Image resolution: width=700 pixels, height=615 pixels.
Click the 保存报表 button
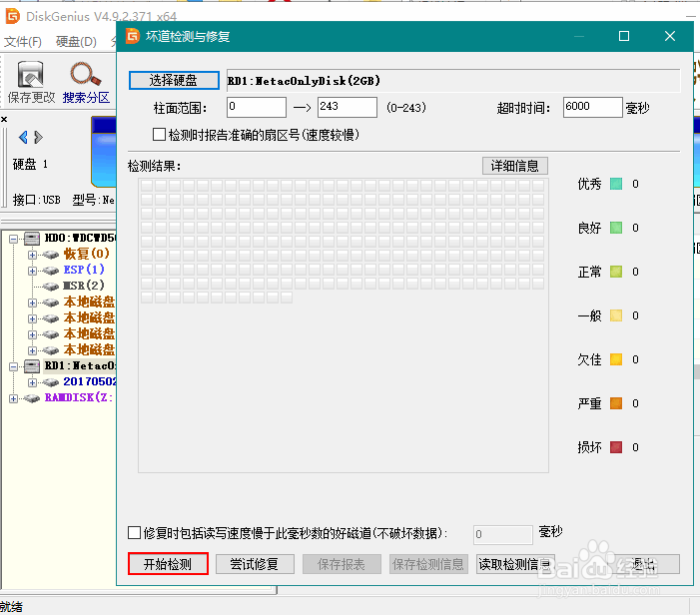[342, 564]
